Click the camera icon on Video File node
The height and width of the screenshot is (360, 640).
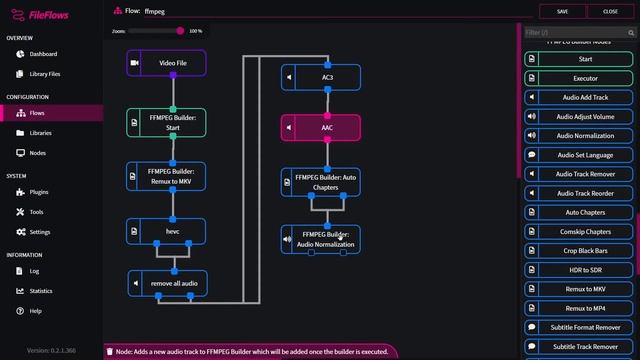[x=134, y=63]
